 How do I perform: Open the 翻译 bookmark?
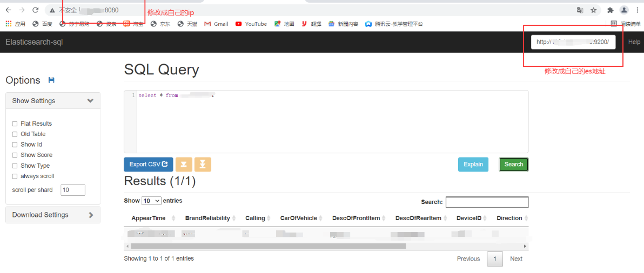(311, 24)
